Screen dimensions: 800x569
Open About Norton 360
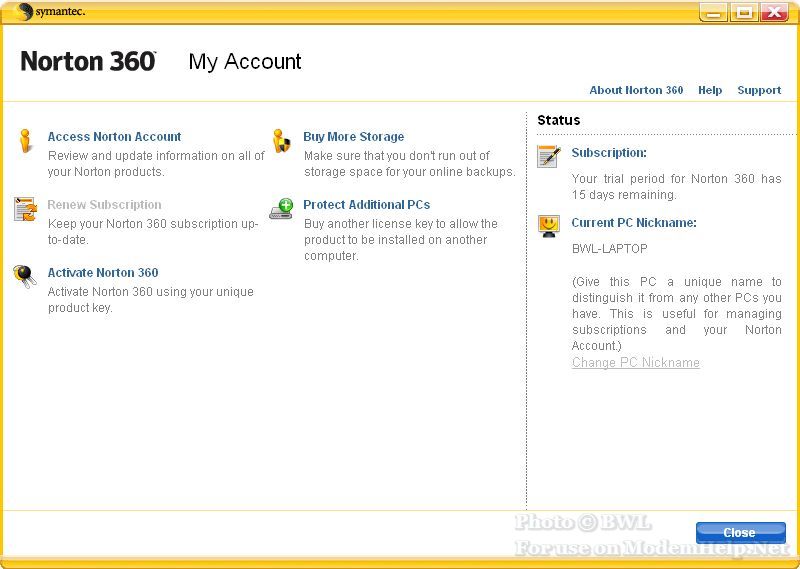636,90
